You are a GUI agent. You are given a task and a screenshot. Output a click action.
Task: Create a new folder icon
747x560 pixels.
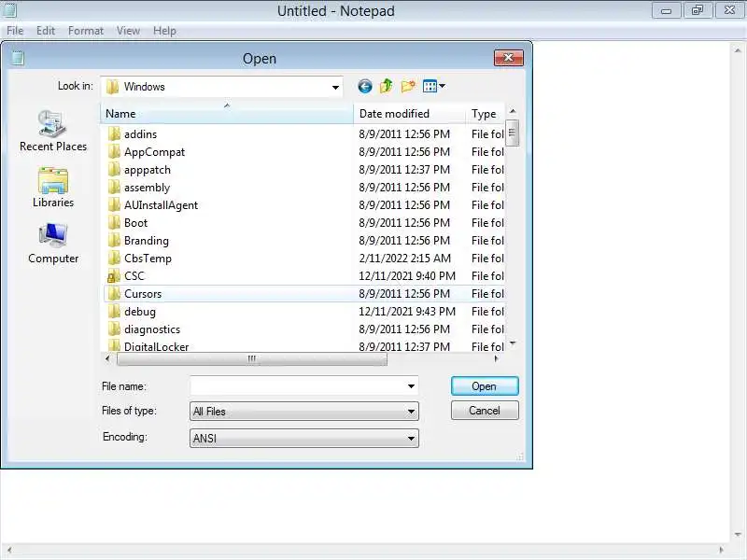pyautogui.click(x=408, y=86)
